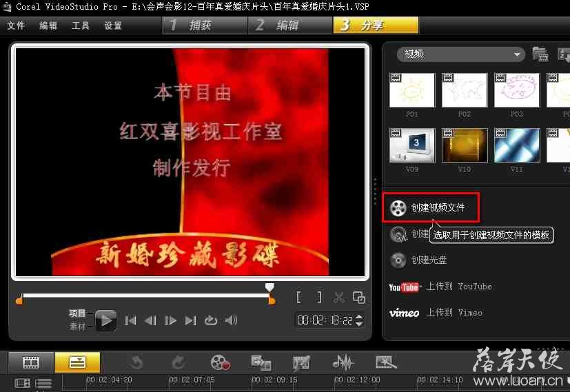
Task: Click 上传到 YouTube link
Action: (x=441, y=287)
